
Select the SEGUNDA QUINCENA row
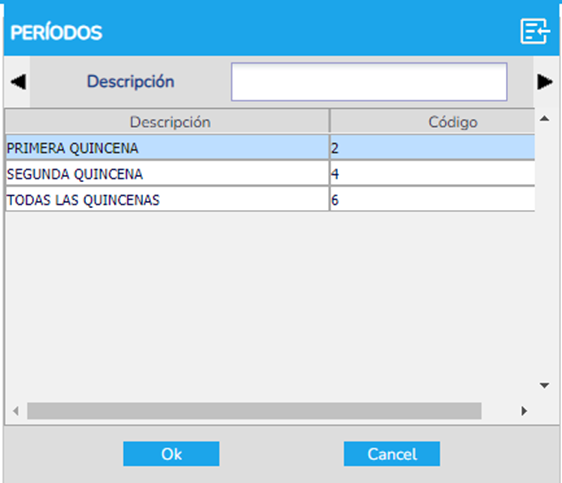270,173
